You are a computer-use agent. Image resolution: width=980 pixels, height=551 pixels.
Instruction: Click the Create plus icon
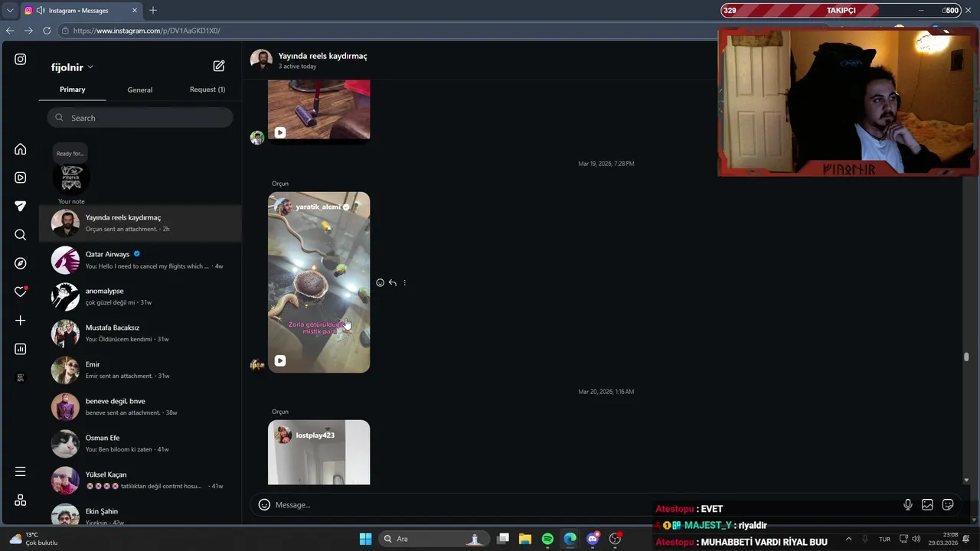coord(21,321)
